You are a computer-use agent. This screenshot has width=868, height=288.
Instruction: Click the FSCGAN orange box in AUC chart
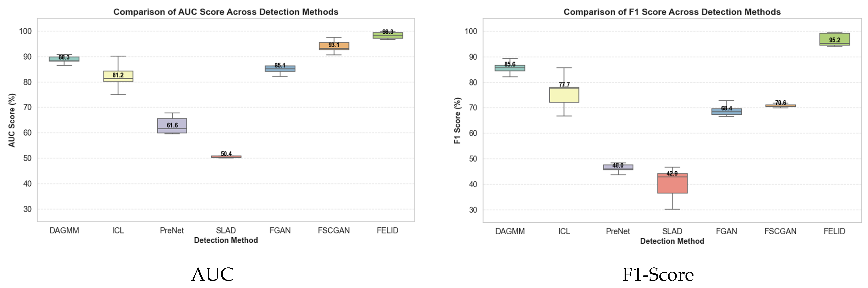click(x=334, y=46)
